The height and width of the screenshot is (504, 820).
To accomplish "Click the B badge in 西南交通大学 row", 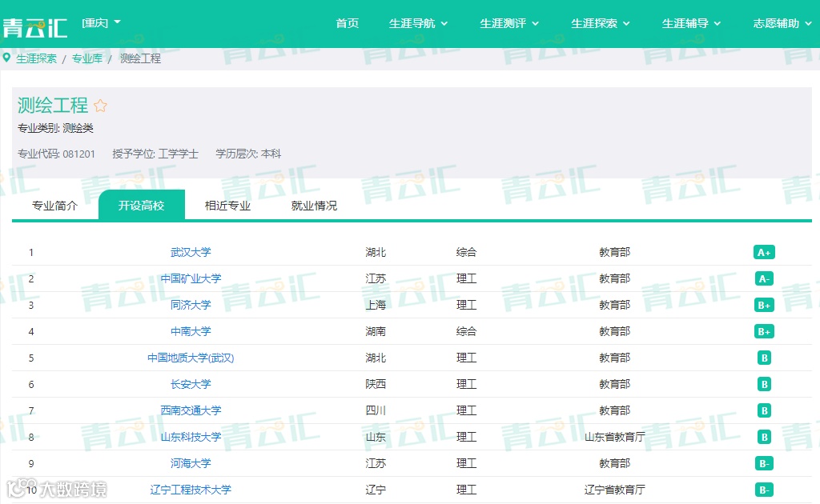I will pos(764,410).
